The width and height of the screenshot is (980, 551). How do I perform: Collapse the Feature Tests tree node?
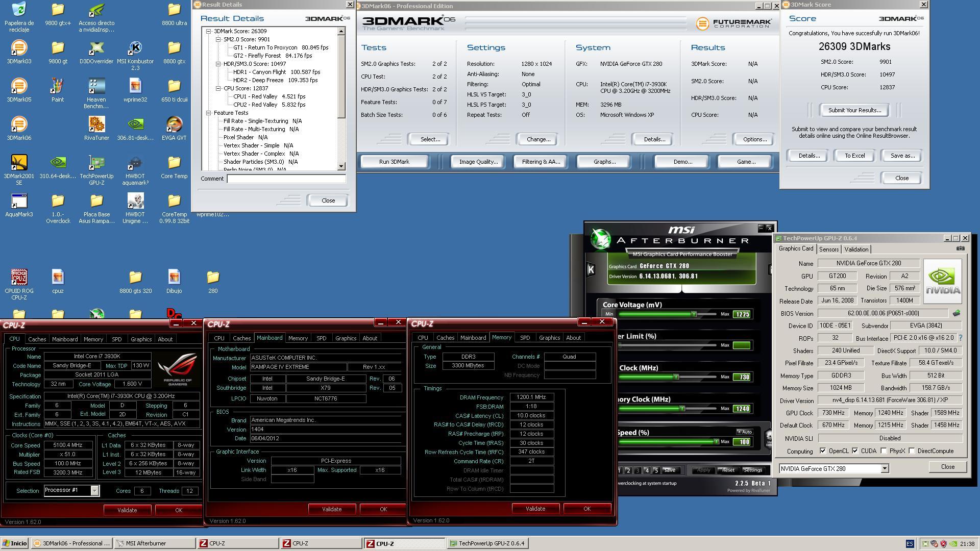(208, 113)
